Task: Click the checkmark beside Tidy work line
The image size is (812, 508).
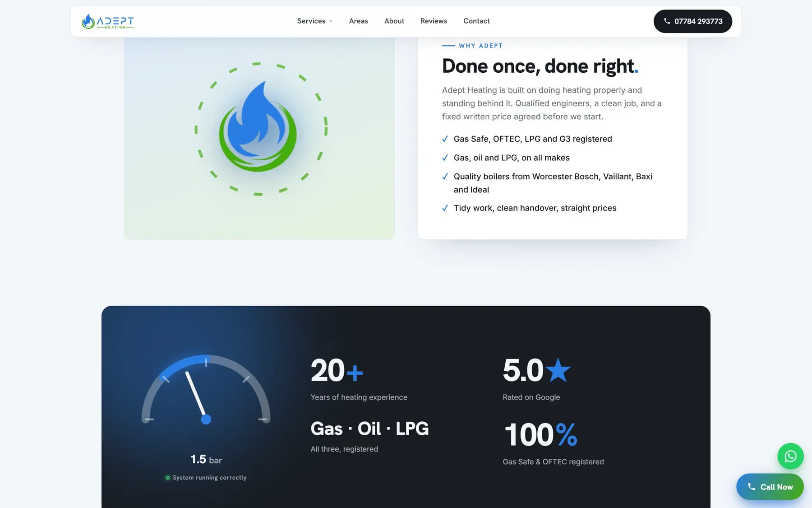Action: 445,208
